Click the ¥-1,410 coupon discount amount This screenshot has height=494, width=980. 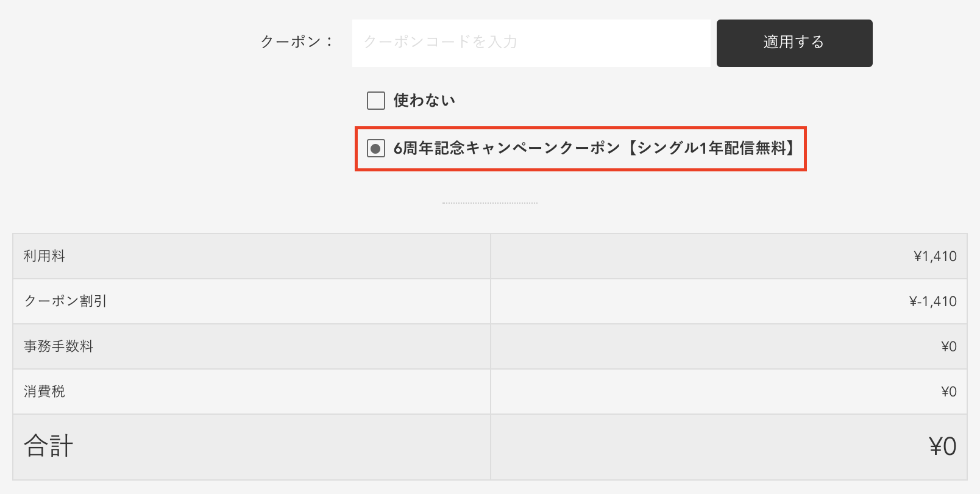tap(932, 301)
